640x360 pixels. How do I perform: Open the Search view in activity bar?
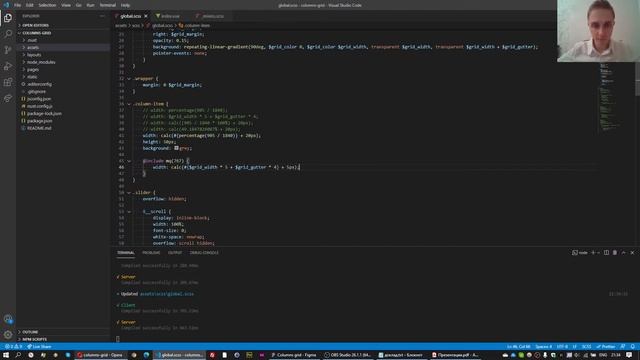click(x=8, y=34)
